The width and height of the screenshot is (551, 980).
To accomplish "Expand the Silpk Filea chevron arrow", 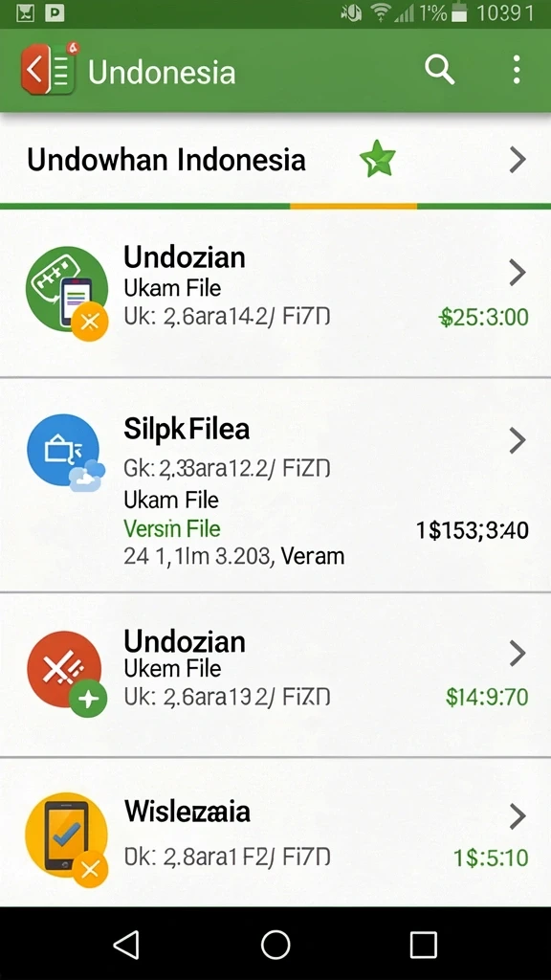I will [518, 440].
